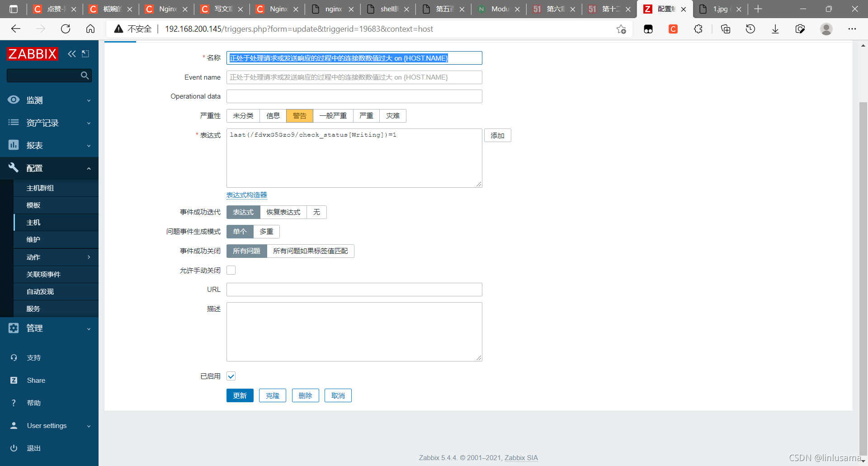This screenshot has width=868, height=466.
Task: Click the Zabbix logo in sidebar
Action: pos(33,54)
